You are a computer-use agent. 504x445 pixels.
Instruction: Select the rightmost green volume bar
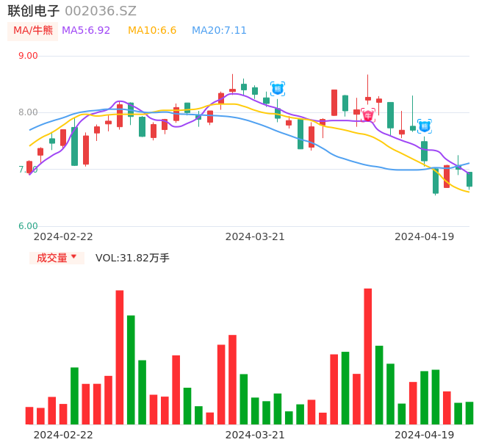coord(469,413)
